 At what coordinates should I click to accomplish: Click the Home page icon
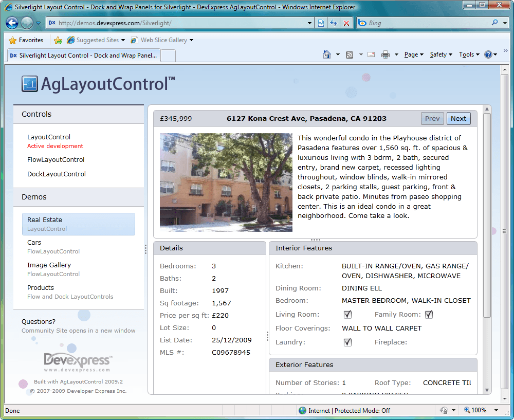[x=327, y=54]
